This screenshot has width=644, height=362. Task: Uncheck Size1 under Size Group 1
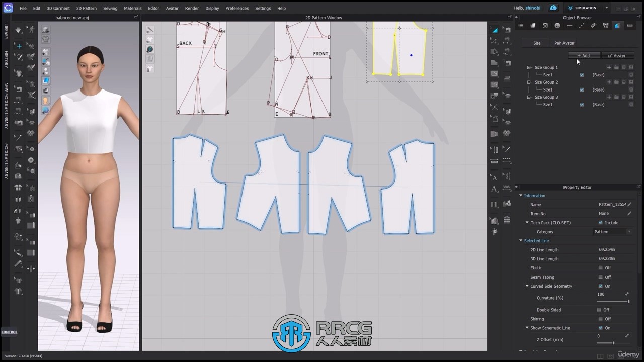582,75
